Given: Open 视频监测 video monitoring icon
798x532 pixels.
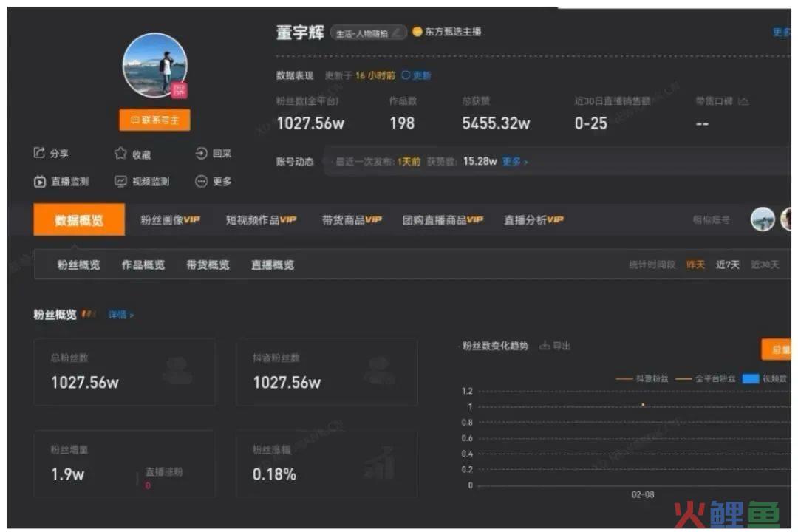Looking at the screenshot, I should 120,181.
